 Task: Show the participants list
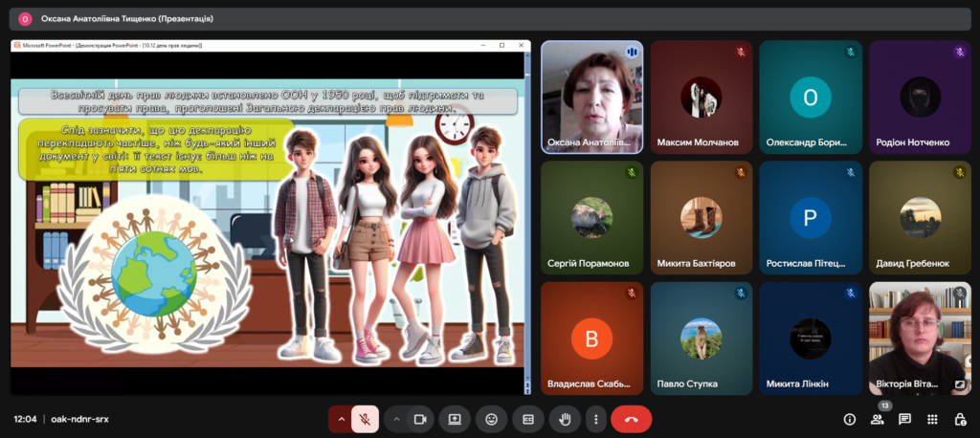coord(877,420)
